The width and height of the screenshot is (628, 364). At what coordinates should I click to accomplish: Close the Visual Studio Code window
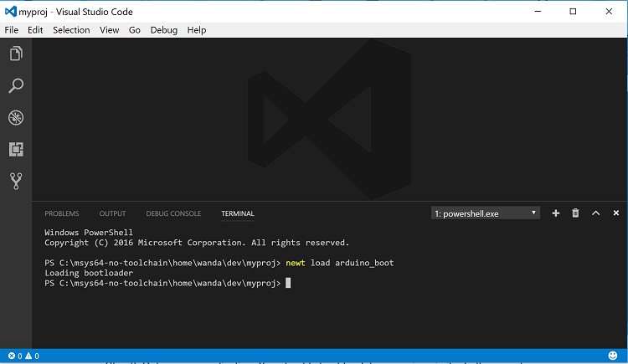[609, 11]
